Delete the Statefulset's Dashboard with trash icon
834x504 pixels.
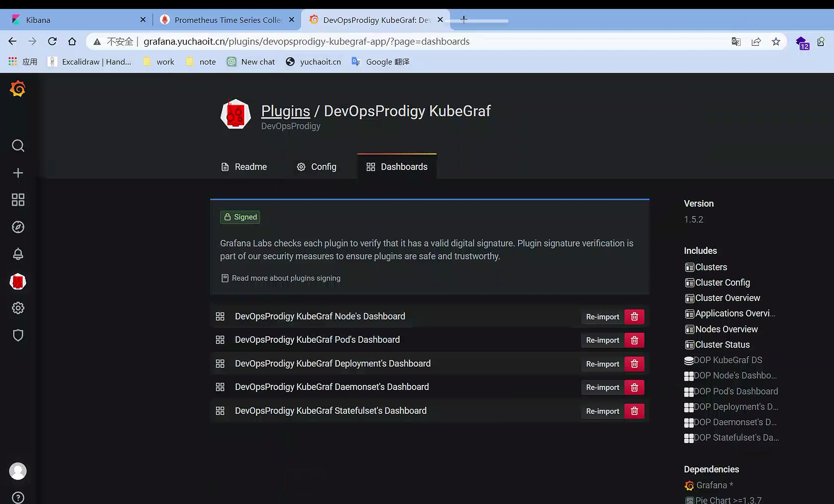[634, 411]
